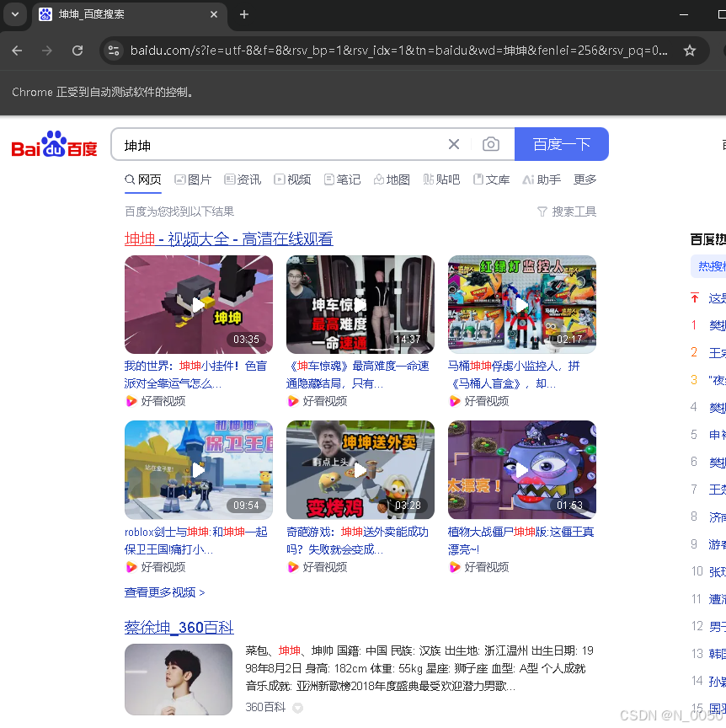
Task: Switch to the 地图 tab
Action: point(392,179)
